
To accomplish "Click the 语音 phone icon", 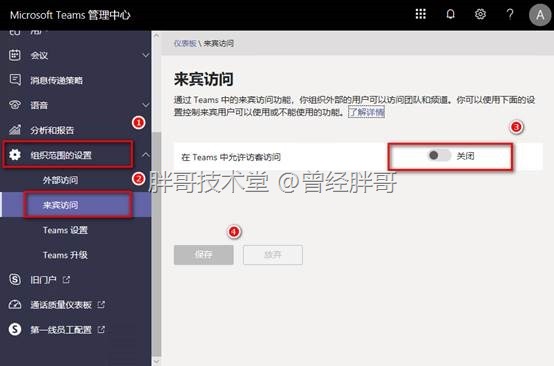I will click(15, 105).
